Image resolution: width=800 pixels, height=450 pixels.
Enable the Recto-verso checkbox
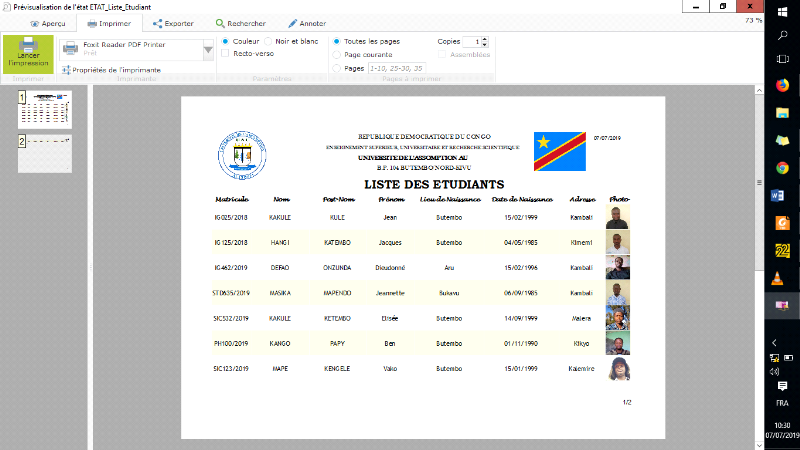pyautogui.click(x=225, y=54)
